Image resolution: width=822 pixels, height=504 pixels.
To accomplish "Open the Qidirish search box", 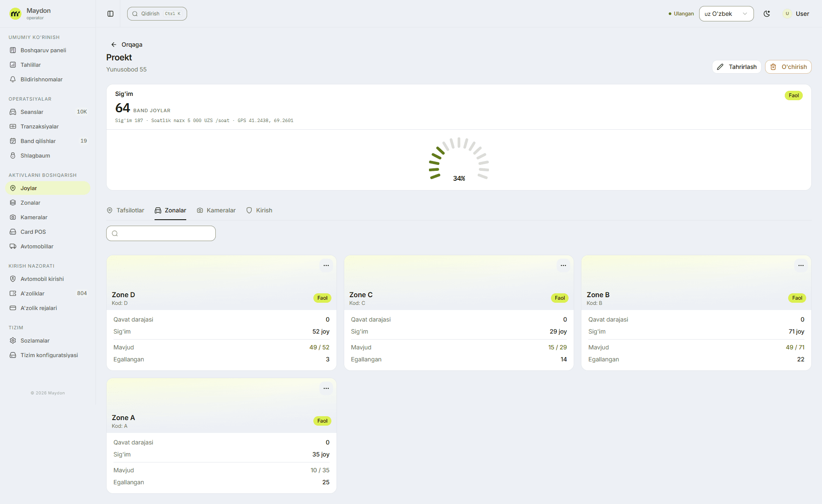I will tap(157, 14).
